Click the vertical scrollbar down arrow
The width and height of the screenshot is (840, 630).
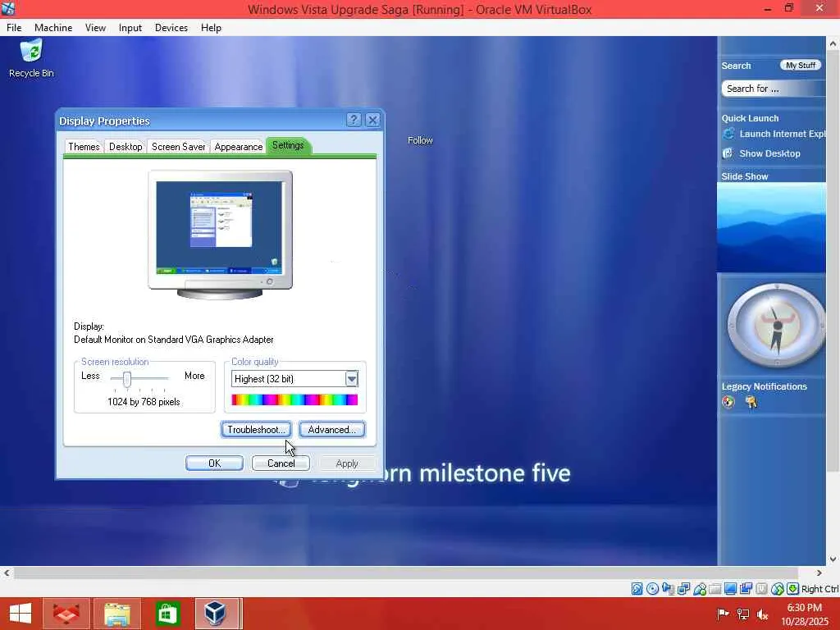(833, 559)
